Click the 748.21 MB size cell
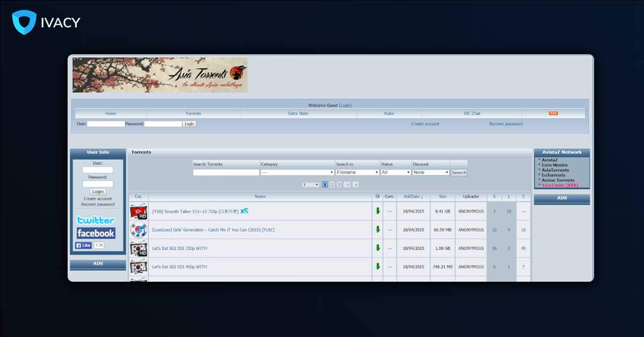This screenshot has height=337, width=644. tap(442, 267)
